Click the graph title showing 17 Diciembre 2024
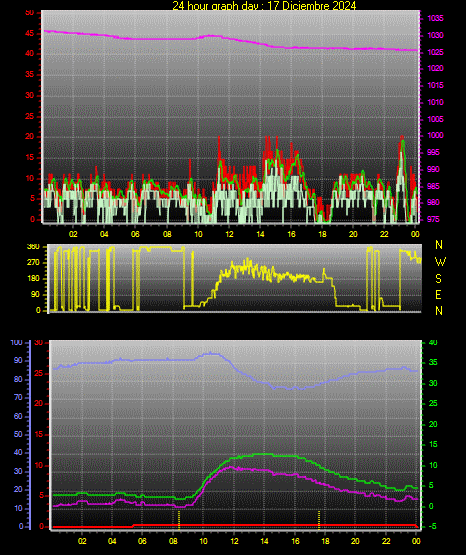466x555 pixels. click(264, 5)
